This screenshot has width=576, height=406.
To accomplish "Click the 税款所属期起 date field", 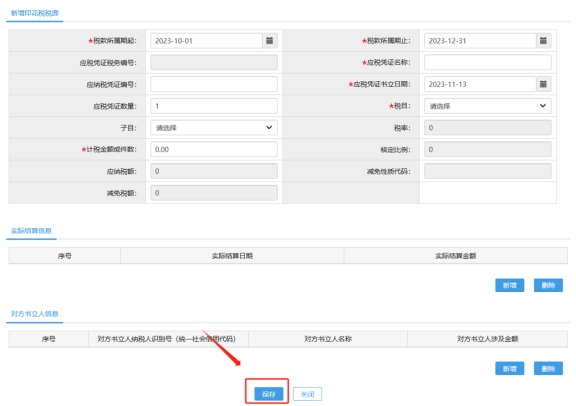I will (206, 41).
